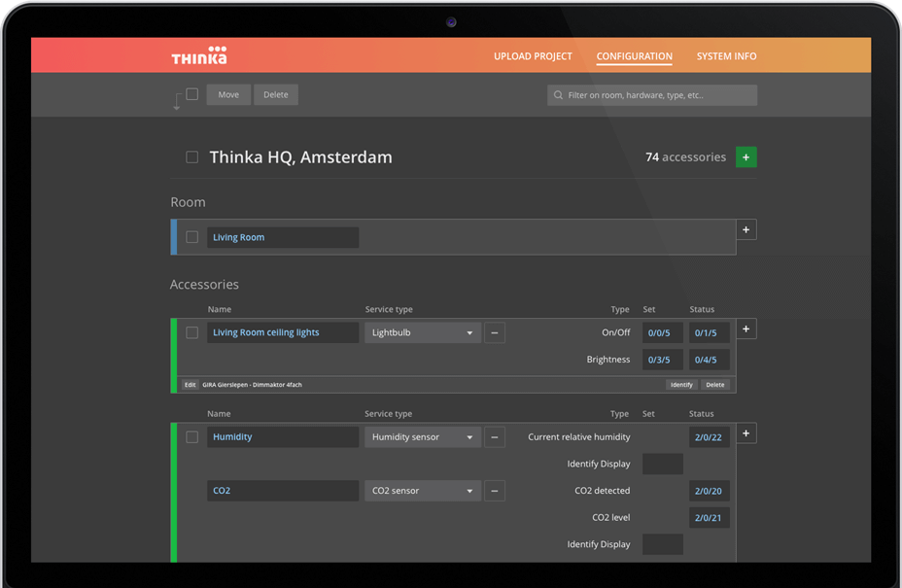Open the Lightbulb service type dropdown
Image resolution: width=902 pixels, height=588 pixels.
pyautogui.click(x=423, y=332)
